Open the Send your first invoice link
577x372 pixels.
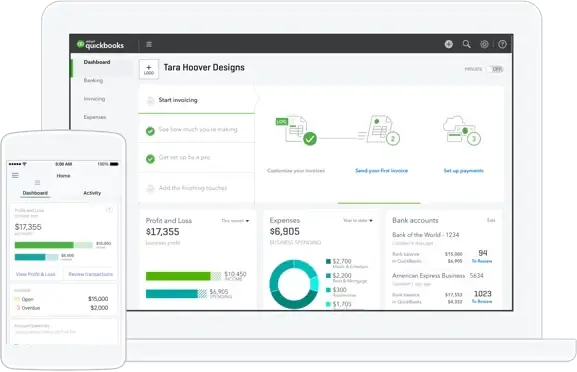point(382,170)
